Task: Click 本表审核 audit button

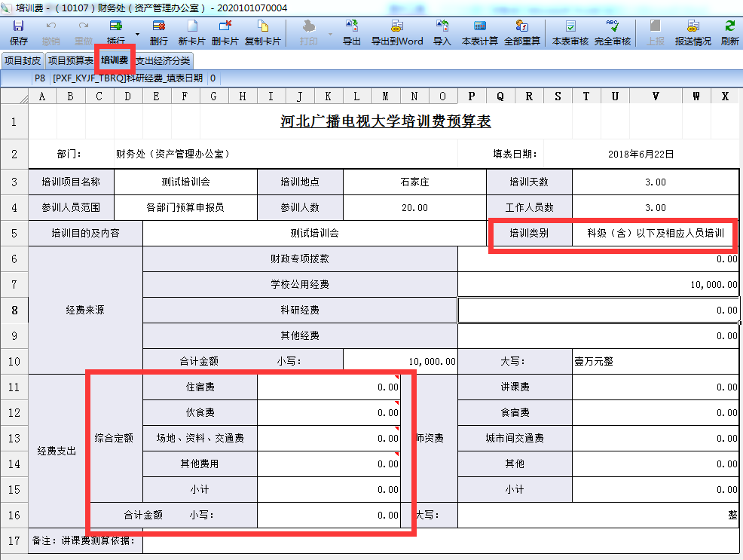Action: coord(570,32)
